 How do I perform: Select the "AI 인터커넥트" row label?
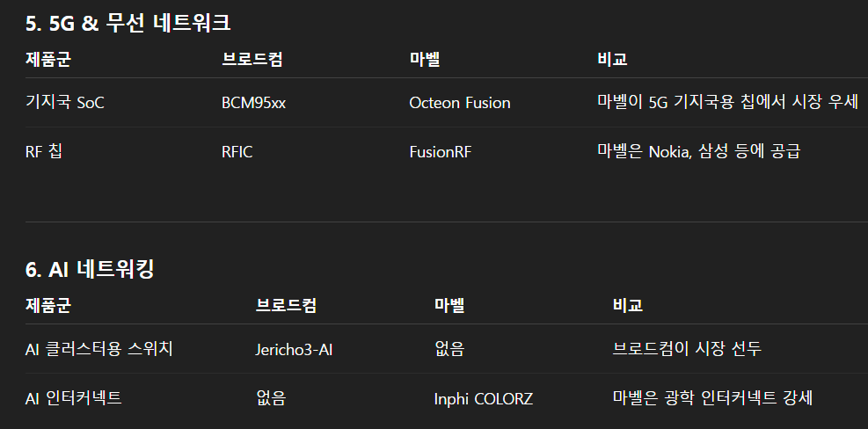(73, 398)
